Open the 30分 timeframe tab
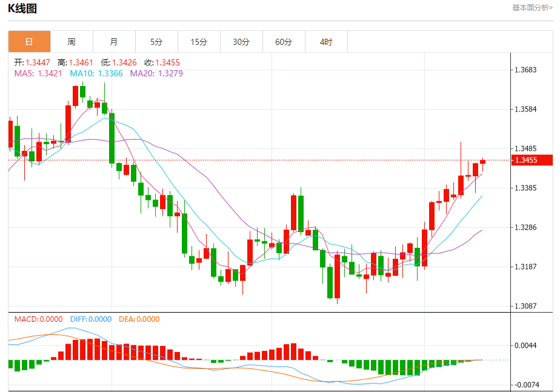The height and width of the screenshot is (392, 560). 241,42
